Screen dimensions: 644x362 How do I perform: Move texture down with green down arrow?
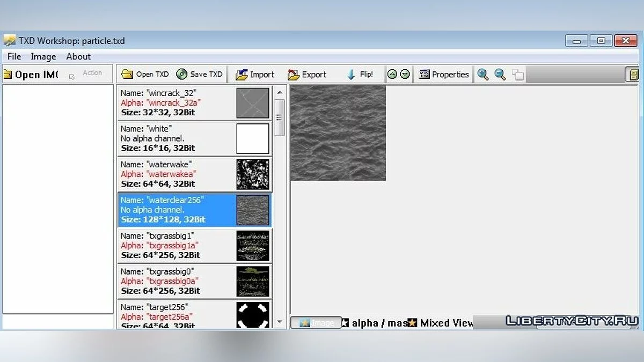pos(405,75)
